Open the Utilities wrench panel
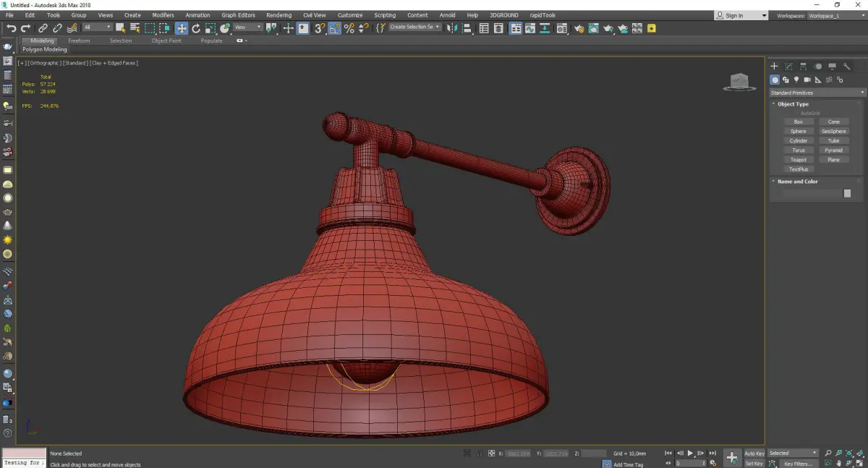868x468 pixels. tap(847, 67)
